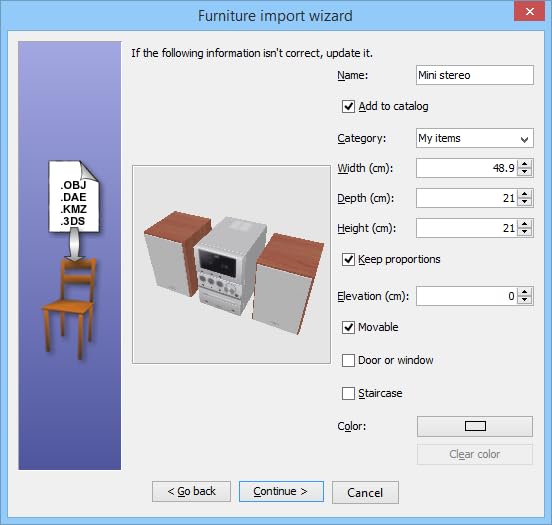This screenshot has height=525, width=552.
Task: Click the Continue button
Action: (281, 492)
